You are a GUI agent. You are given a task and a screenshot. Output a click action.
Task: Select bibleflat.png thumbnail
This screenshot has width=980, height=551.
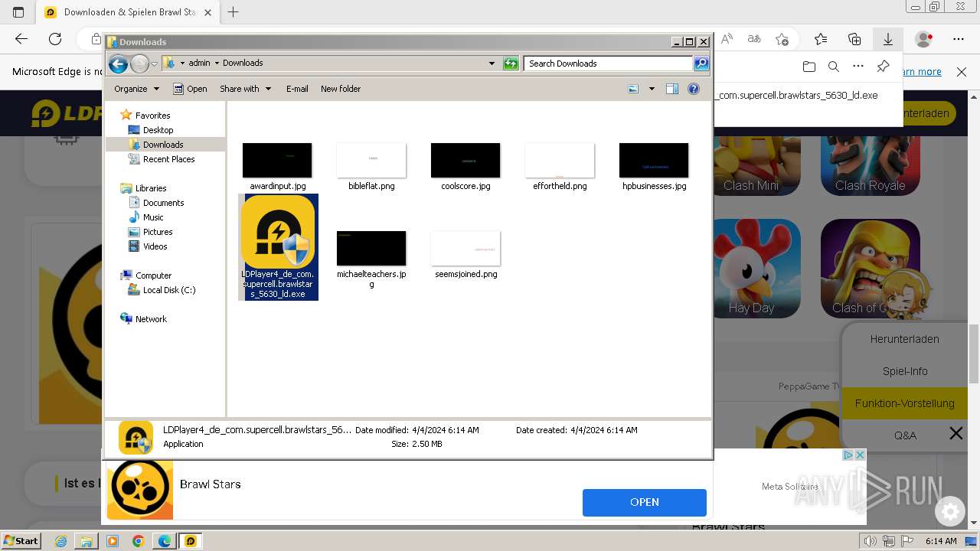[371, 161]
